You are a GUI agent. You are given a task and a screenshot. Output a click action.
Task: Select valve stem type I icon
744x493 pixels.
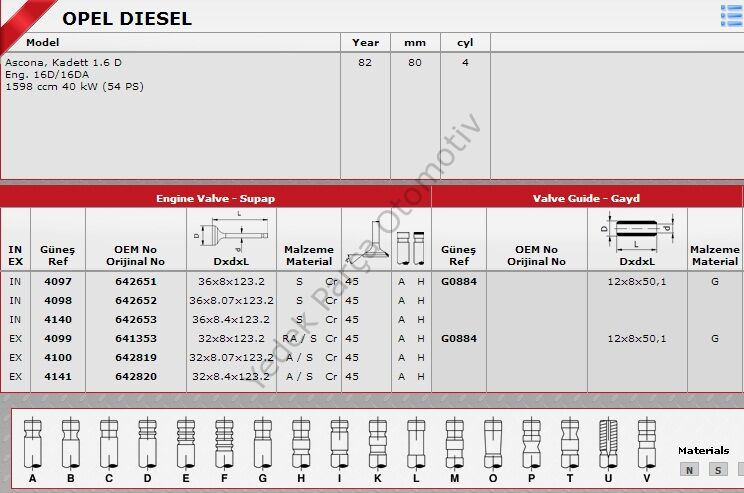click(x=339, y=444)
